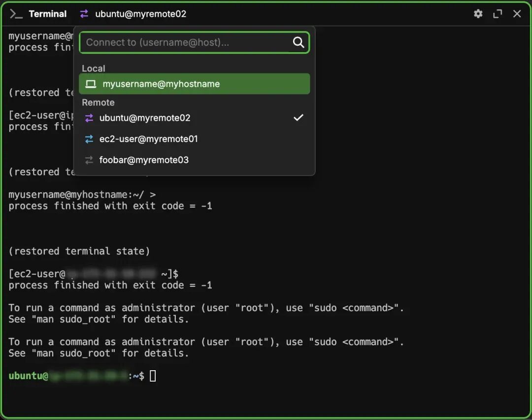Select local connection myusername@myhostname
Image resolution: width=532 pixels, height=420 pixels.
(194, 84)
